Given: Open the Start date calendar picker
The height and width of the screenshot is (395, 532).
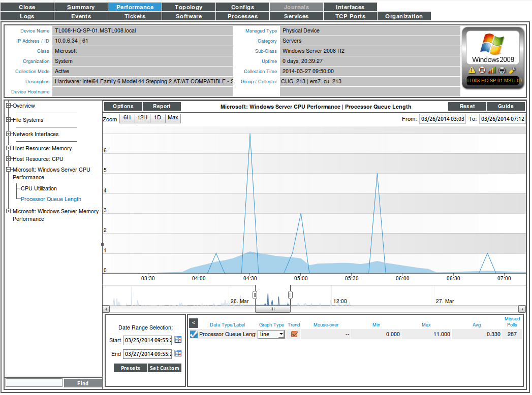Looking at the screenshot, I should (177, 340).
